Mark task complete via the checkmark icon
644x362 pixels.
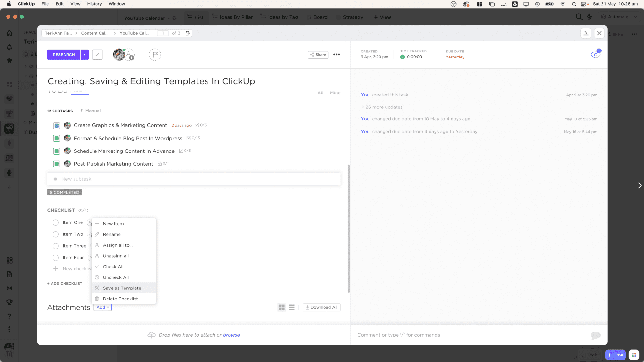97,54
